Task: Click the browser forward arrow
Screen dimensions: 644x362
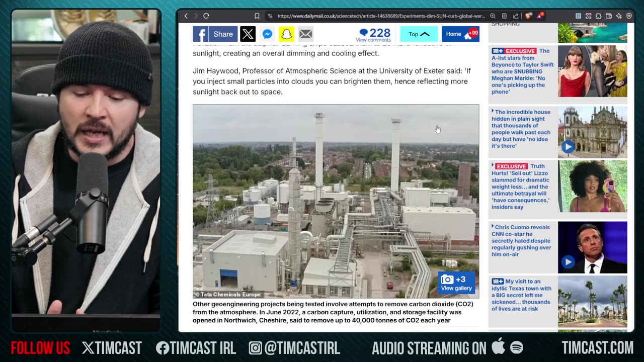Action: 196,16
